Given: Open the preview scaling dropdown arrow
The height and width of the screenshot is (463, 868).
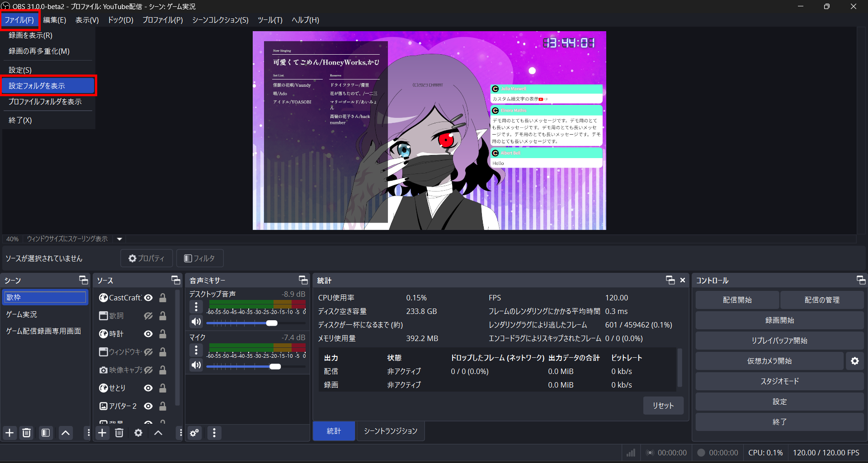Looking at the screenshot, I should pyautogui.click(x=120, y=239).
